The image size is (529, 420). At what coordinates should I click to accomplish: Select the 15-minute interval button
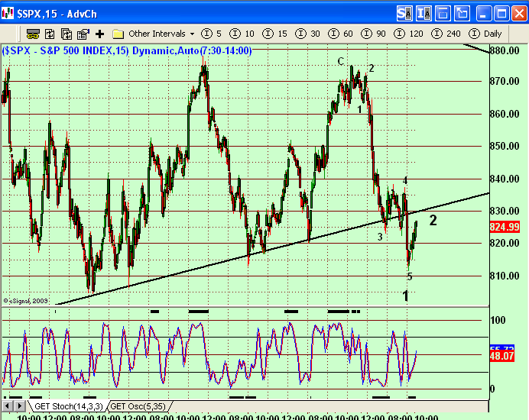tap(274, 34)
